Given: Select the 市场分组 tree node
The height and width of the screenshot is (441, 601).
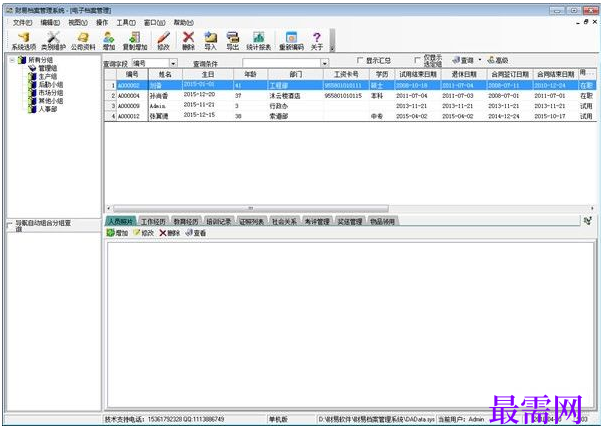Looking at the screenshot, I should pos(51,93).
